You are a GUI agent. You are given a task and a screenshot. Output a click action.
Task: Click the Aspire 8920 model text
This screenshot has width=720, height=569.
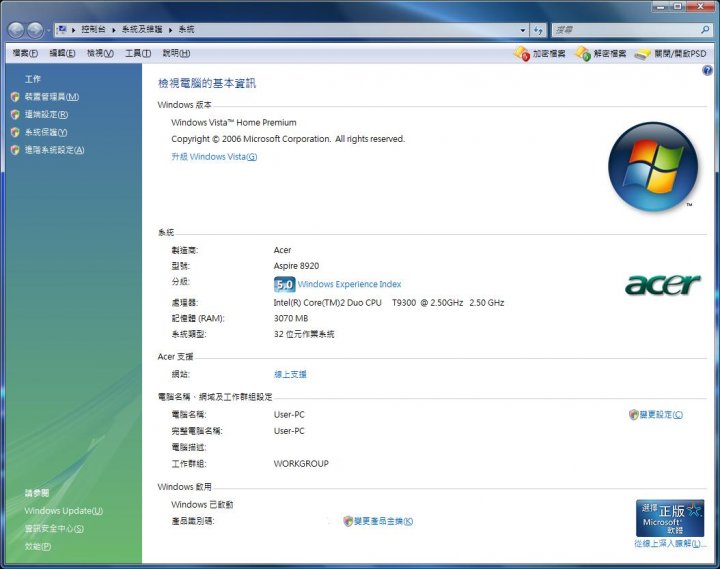coord(296,266)
